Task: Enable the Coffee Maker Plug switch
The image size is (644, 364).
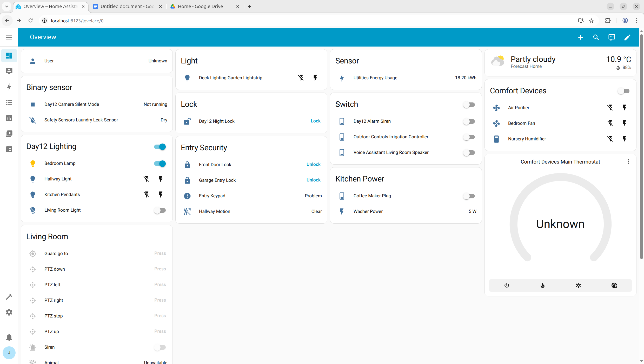Action: pyautogui.click(x=469, y=196)
